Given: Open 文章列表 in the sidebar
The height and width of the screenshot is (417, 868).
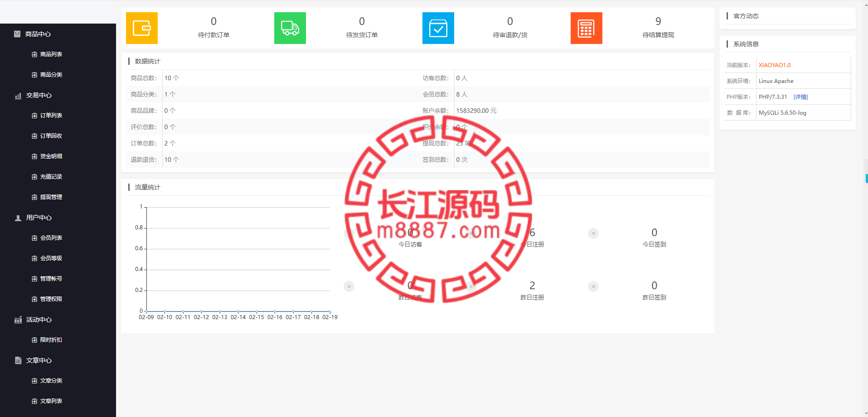Looking at the screenshot, I should (51, 401).
